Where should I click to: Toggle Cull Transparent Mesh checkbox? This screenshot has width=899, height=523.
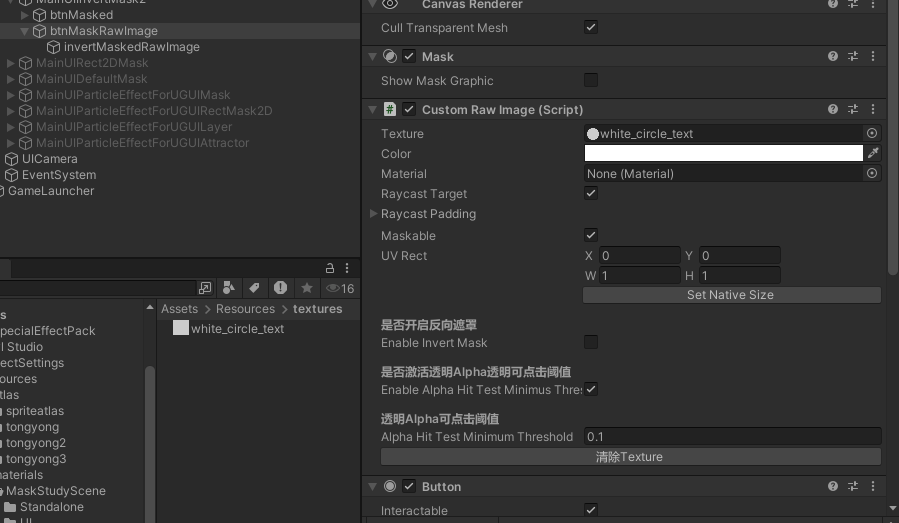(x=591, y=27)
